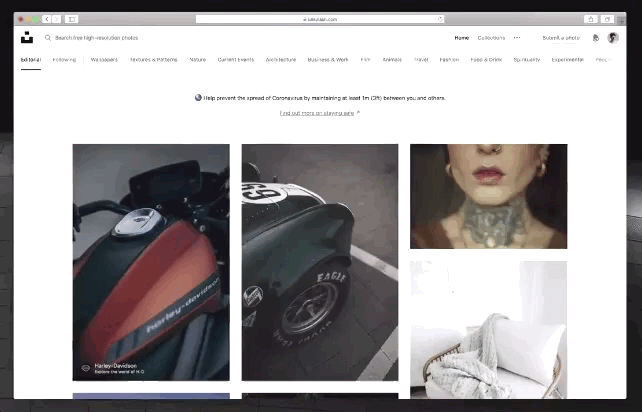Open the notifications bell icon

pyautogui.click(x=596, y=38)
